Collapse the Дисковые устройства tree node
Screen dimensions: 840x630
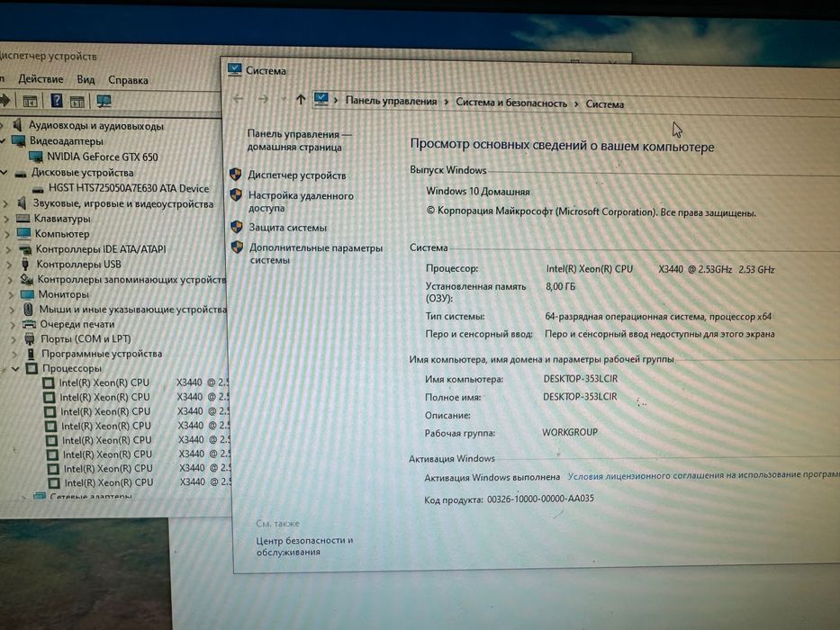(x=5, y=173)
